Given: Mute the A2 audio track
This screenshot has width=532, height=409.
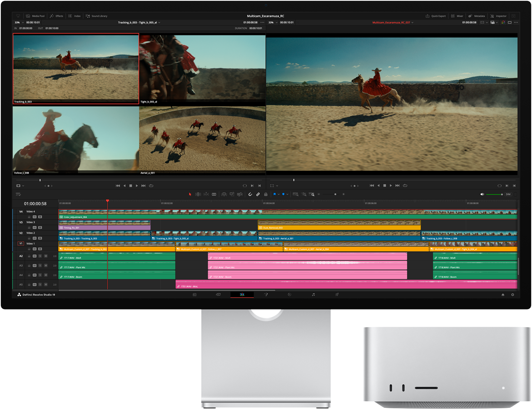Looking at the screenshot, I should click(x=45, y=256).
